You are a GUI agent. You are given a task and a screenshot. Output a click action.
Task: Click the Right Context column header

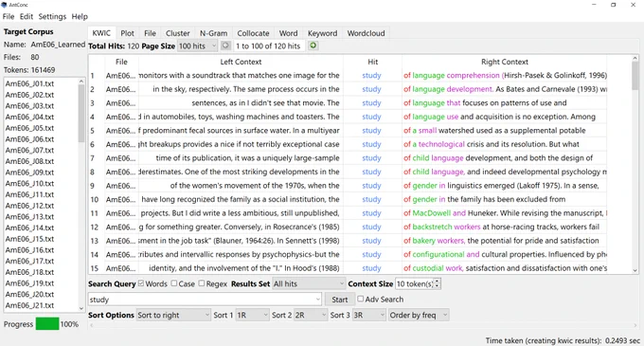pos(505,62)
